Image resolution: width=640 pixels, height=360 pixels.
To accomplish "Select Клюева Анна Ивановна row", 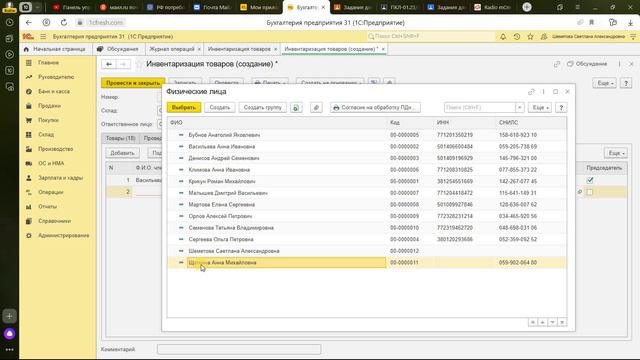I will 367,170.
